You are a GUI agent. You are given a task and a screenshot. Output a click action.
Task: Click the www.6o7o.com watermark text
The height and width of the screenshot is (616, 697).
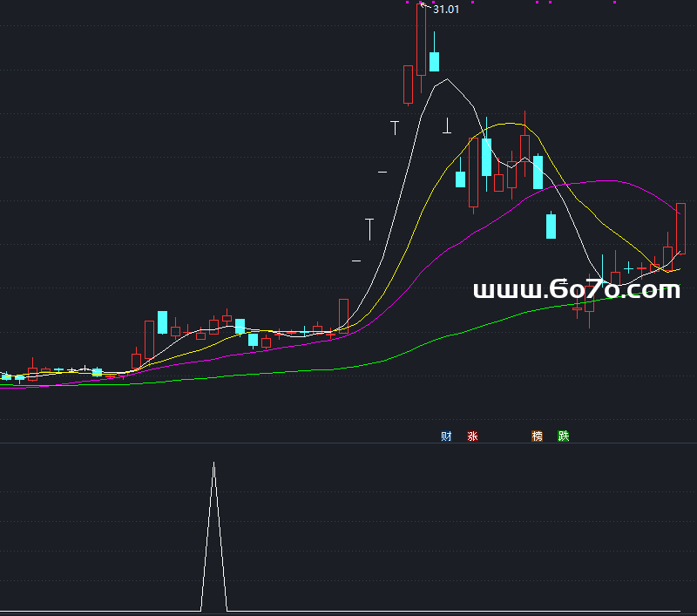[576, 290]
